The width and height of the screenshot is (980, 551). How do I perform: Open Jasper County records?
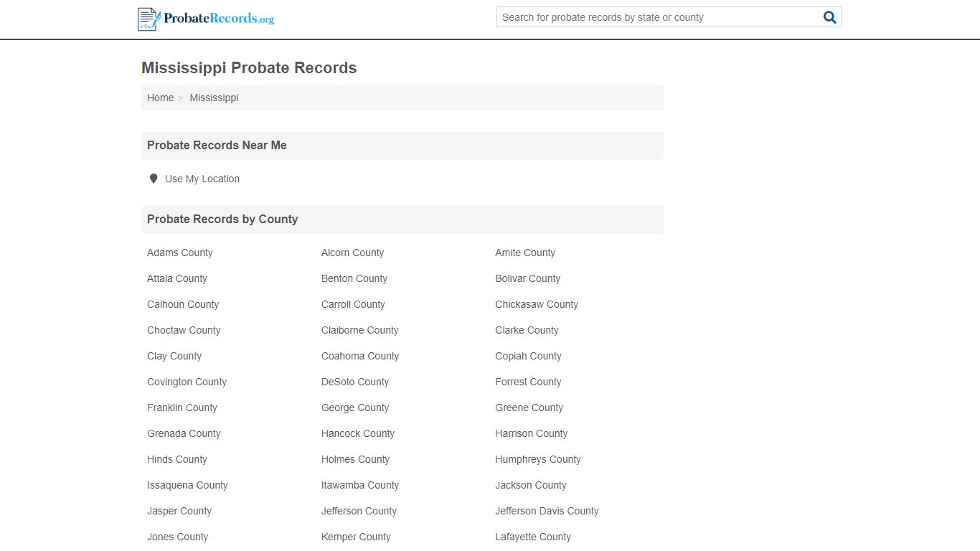179,511
